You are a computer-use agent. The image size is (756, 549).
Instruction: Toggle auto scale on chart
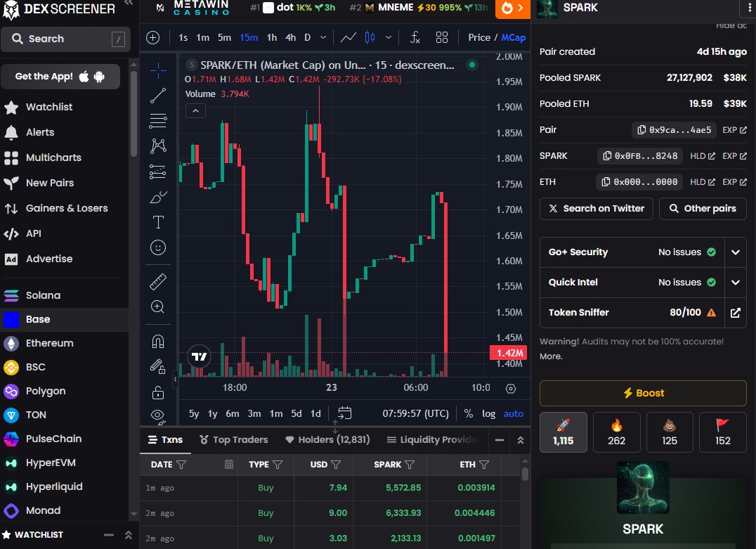pyautogui.click(x=514, y=413)
